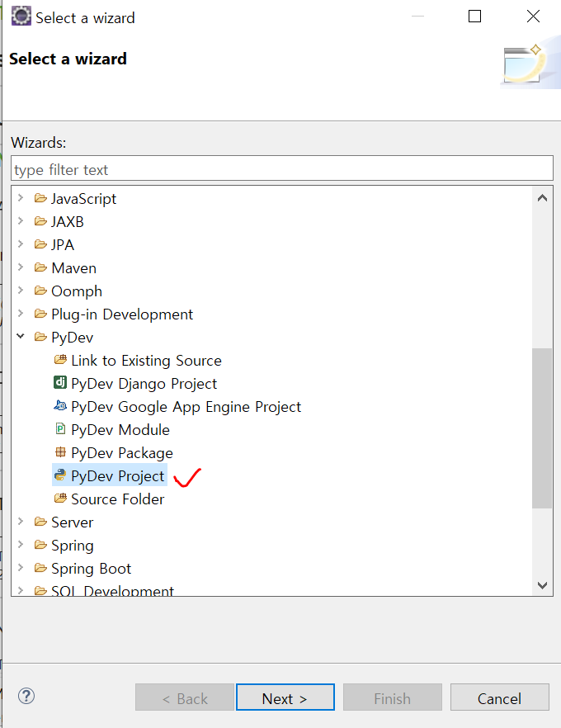Expand the JAXB category
The image size is (561, 728).
pyautogui.click(x=21, y=221)
